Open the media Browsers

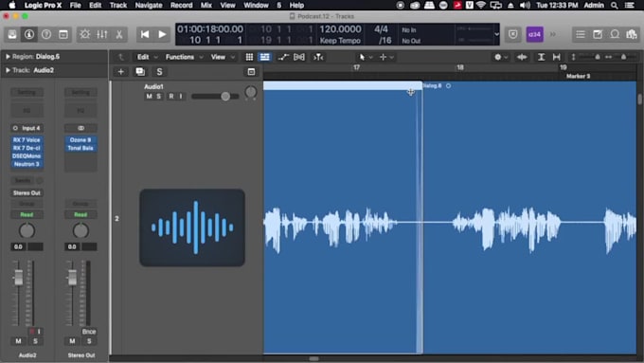(632, 34)
